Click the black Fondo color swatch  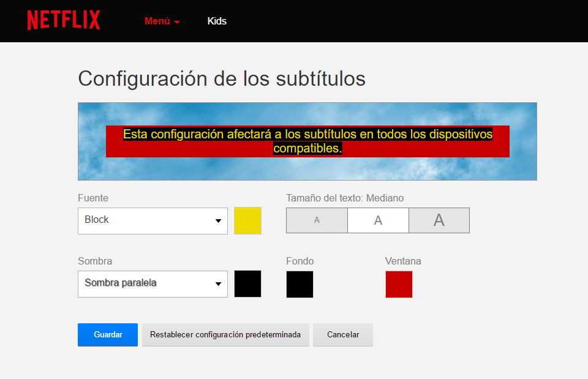pos(300,284)
